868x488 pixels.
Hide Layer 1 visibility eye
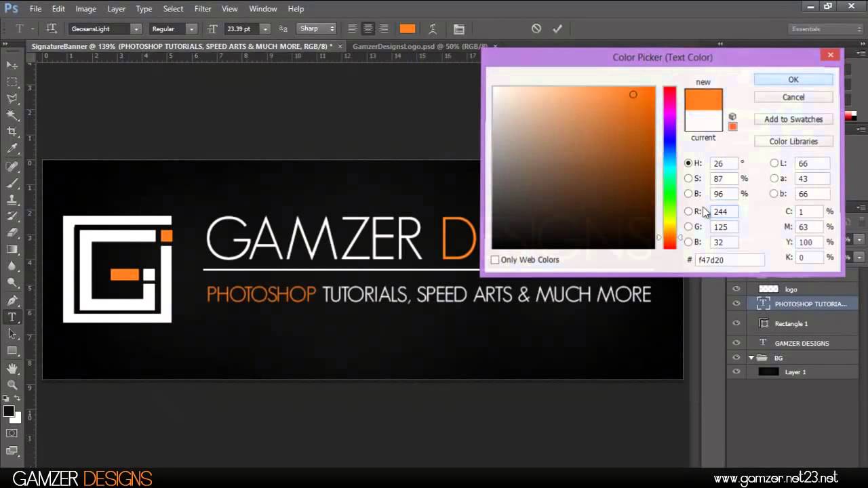click(x=736, y=371)
